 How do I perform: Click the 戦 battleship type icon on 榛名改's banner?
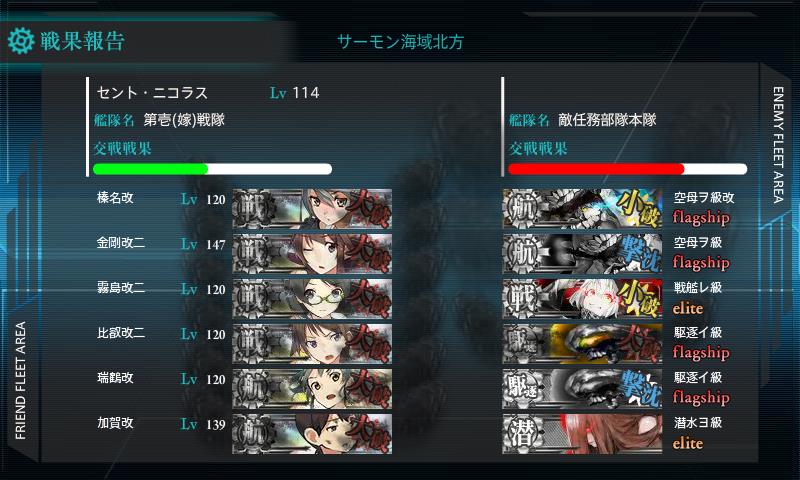253,208
